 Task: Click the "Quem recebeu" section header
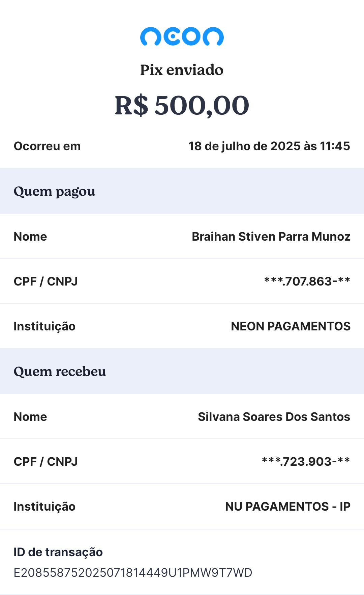tap(60, 371)
